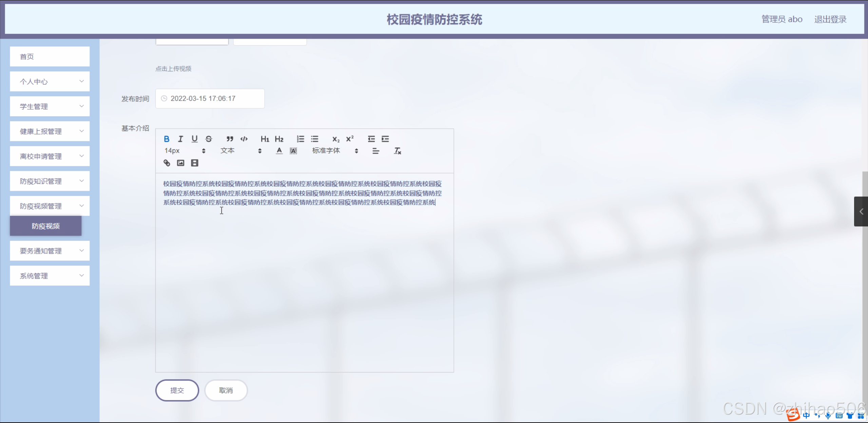
Task: Open the 防疫视频 submenu item
Action: pyautogui.click(x=46, y=226)
